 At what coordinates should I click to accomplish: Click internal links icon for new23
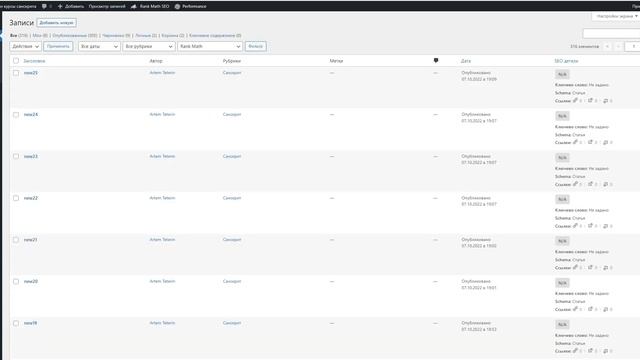coord(575,184)
